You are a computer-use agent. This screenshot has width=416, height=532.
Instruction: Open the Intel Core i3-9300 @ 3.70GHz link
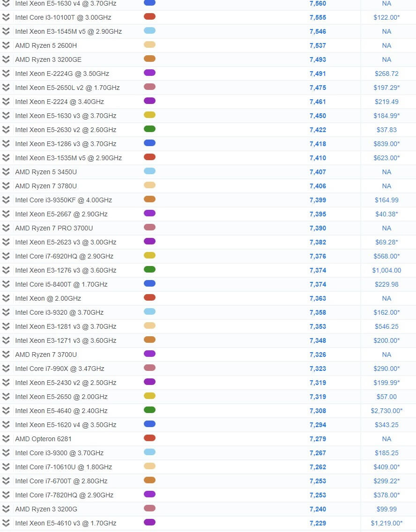[x=59, y=453]
